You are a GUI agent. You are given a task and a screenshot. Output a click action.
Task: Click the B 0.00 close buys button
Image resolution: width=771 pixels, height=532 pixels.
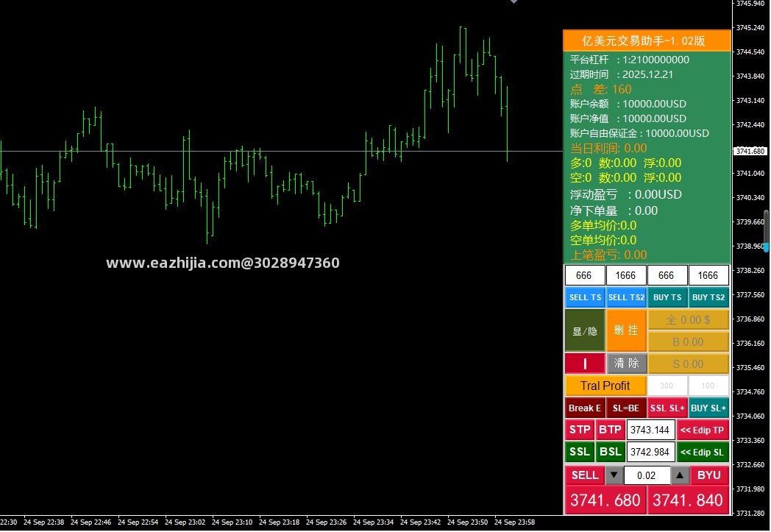688,341
